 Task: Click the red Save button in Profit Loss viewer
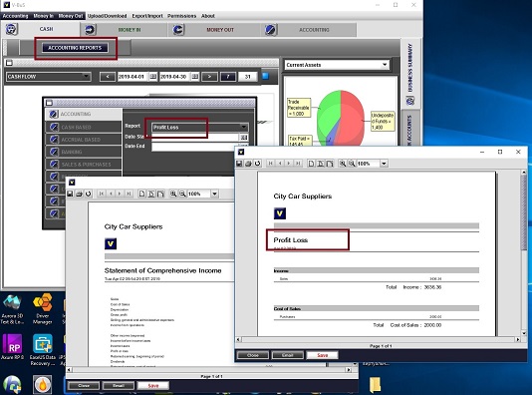(323, 355)
